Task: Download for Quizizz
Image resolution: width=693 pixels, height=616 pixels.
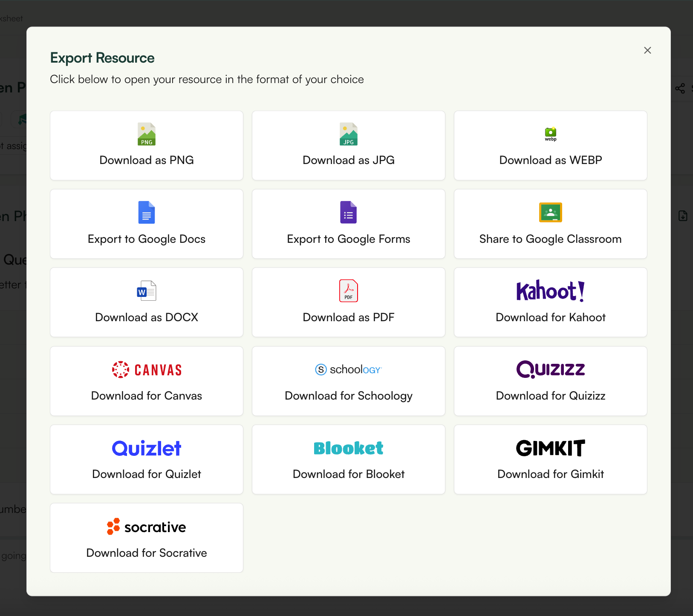Action: (550, 380)
